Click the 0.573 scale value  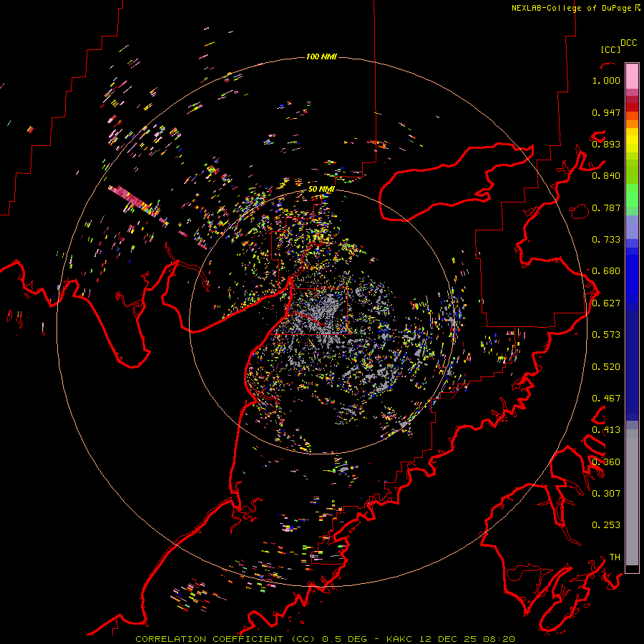coord(606,335)
